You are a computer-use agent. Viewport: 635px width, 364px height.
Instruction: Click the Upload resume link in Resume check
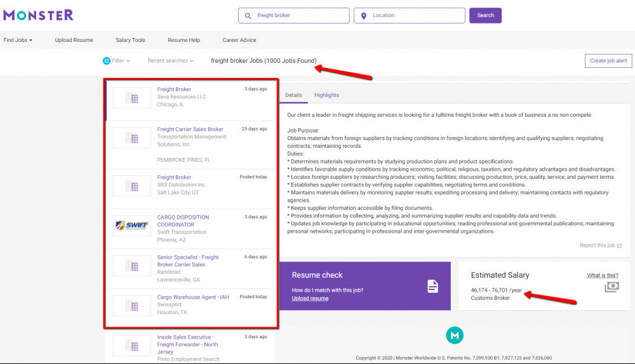[x=311, y=299]
